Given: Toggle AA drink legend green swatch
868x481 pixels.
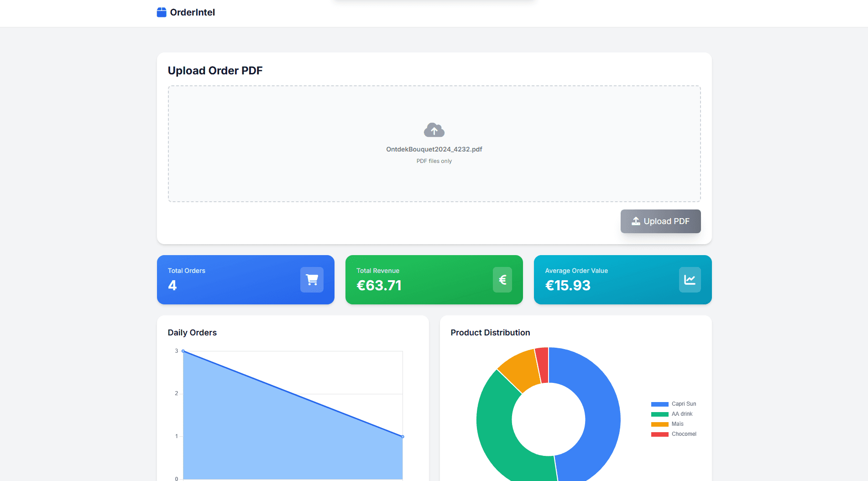Looking at the screenshot, I should coord(659,414).
